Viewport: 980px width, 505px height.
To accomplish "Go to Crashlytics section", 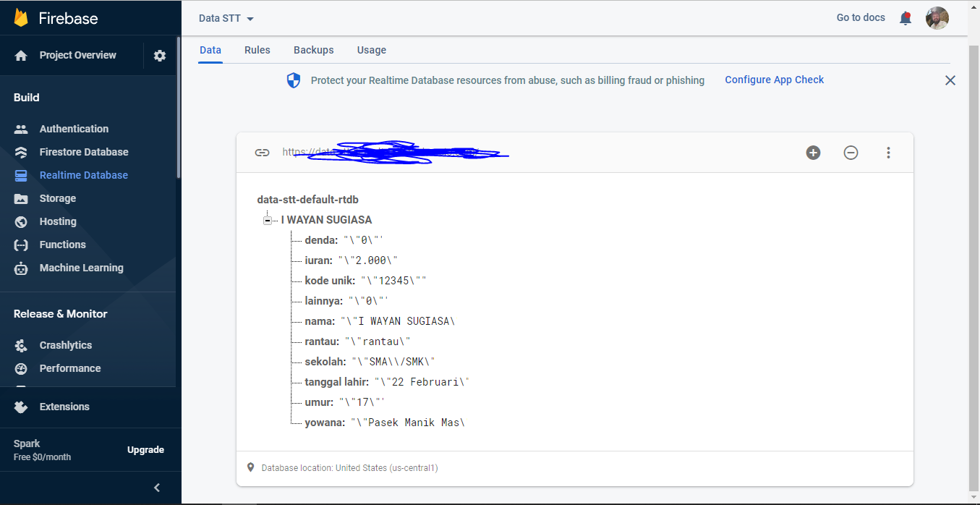I will [65, 345].
